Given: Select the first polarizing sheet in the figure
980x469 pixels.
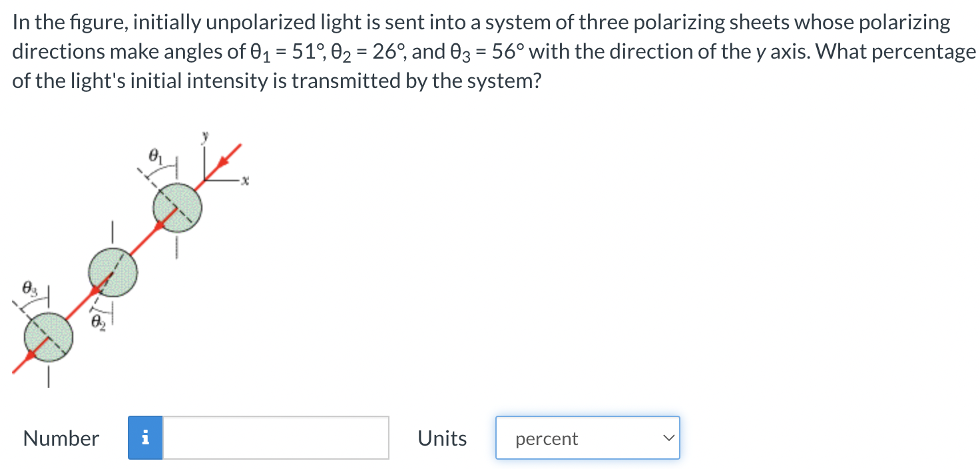Looking at the screenshot, I should coord(178,207).
